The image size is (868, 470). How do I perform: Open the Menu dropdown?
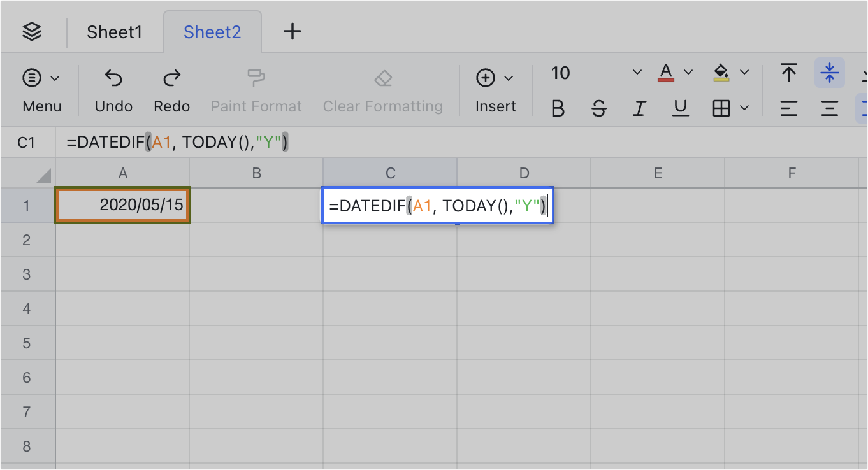41,89
